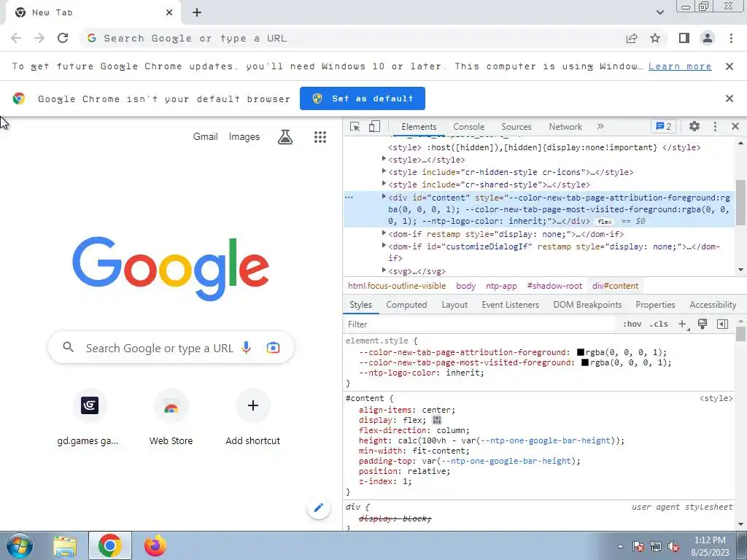
Task: Open attribution-foreground color swatch
Action: 581,352
